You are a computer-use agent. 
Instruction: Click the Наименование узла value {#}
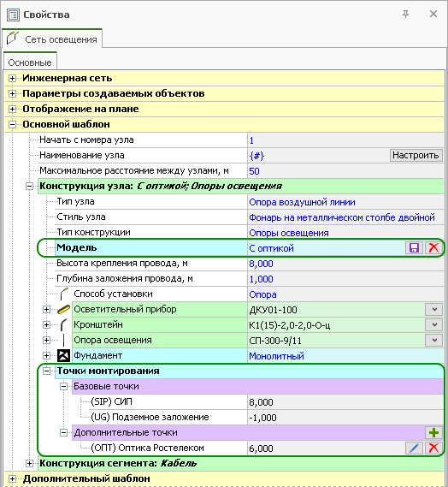(256, 156)
